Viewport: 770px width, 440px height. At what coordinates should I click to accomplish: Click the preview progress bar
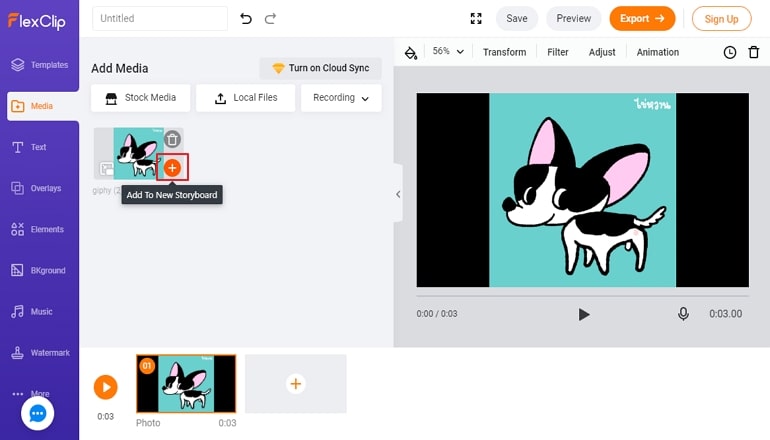point(583,296)
